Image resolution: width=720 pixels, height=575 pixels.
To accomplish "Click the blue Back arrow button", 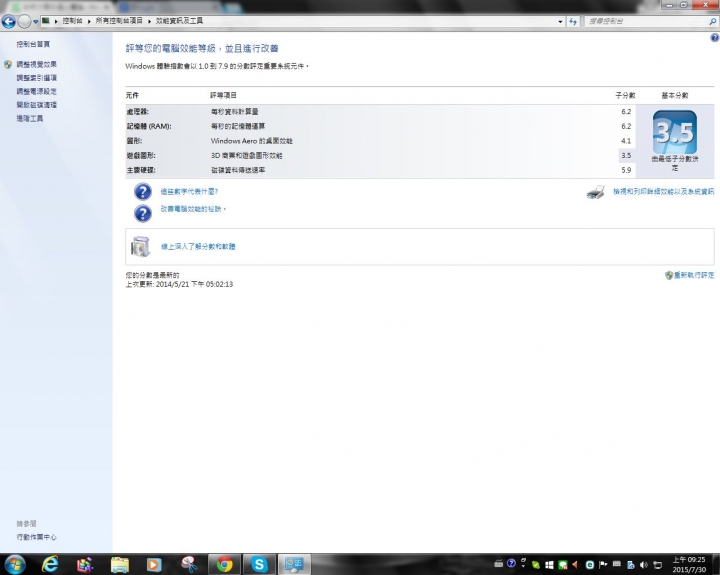I will [x=8, y=21].
